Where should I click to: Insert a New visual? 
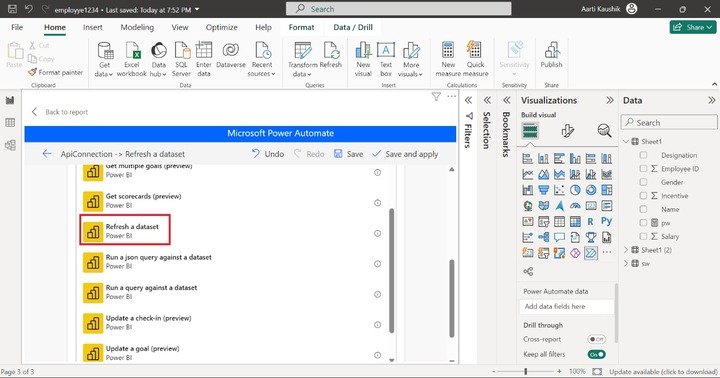pyautogui.click(x=363, y=59)
